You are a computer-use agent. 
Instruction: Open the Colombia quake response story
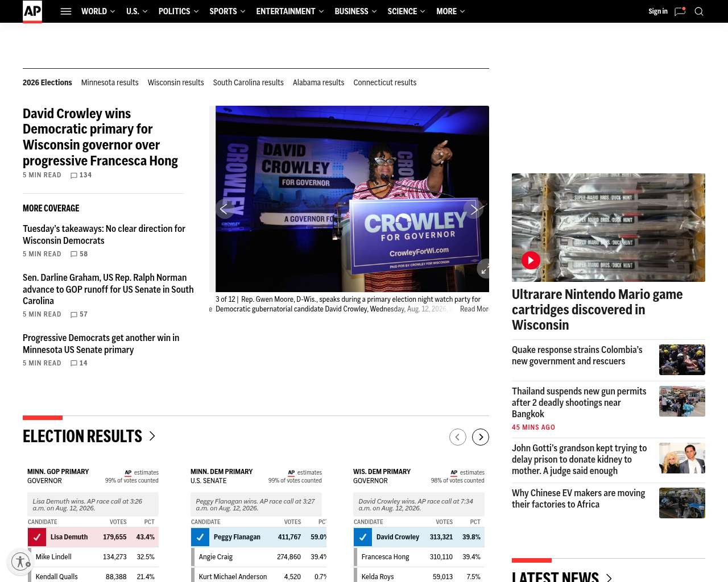[577, 355]
